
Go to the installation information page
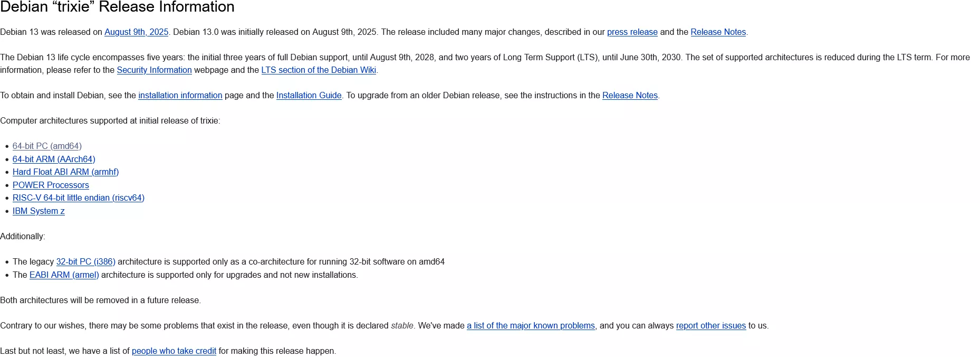[x=180, y=96]
